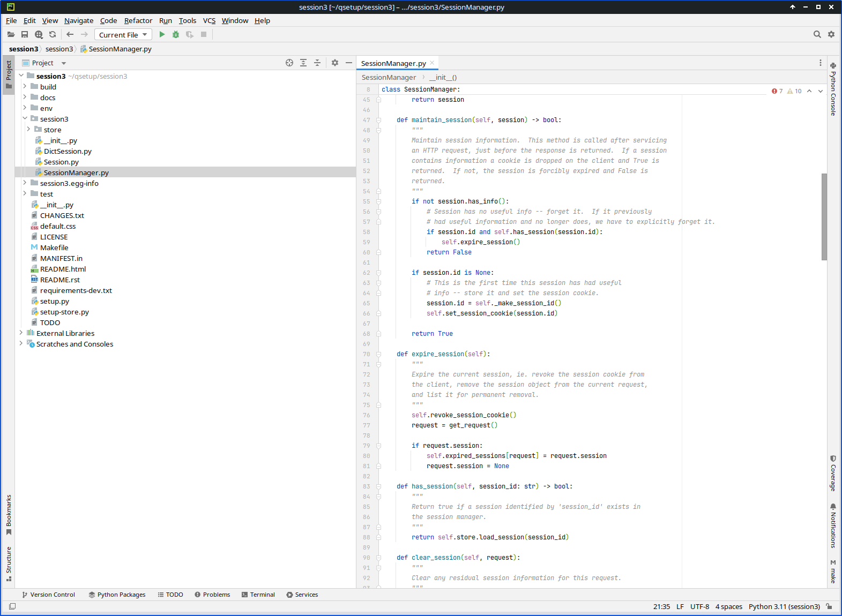Navigate forward with the right arrow icon

pos(84,34)
